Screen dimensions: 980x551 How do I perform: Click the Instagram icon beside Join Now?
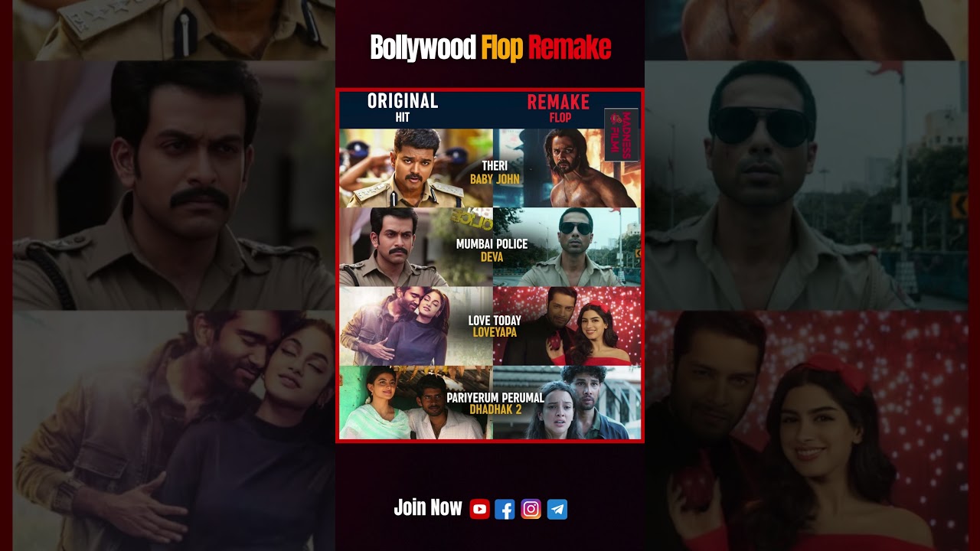[x=531, y=509]
